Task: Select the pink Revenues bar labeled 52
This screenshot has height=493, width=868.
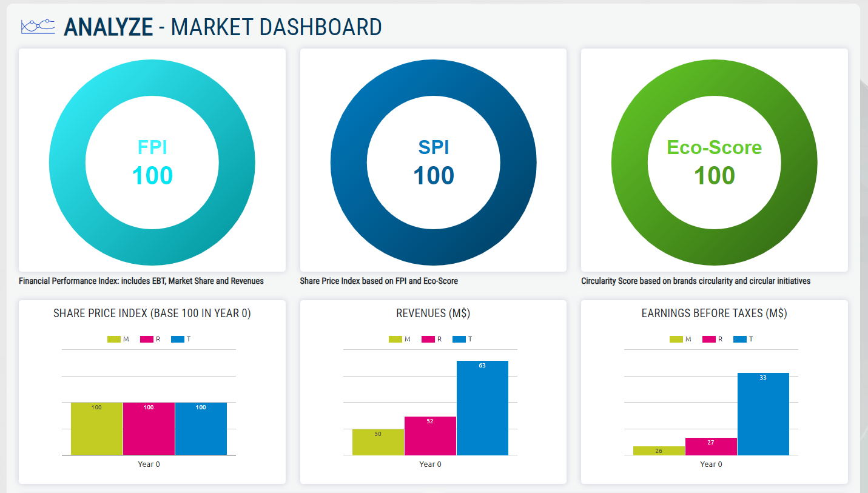Action: tap(430, 438)
